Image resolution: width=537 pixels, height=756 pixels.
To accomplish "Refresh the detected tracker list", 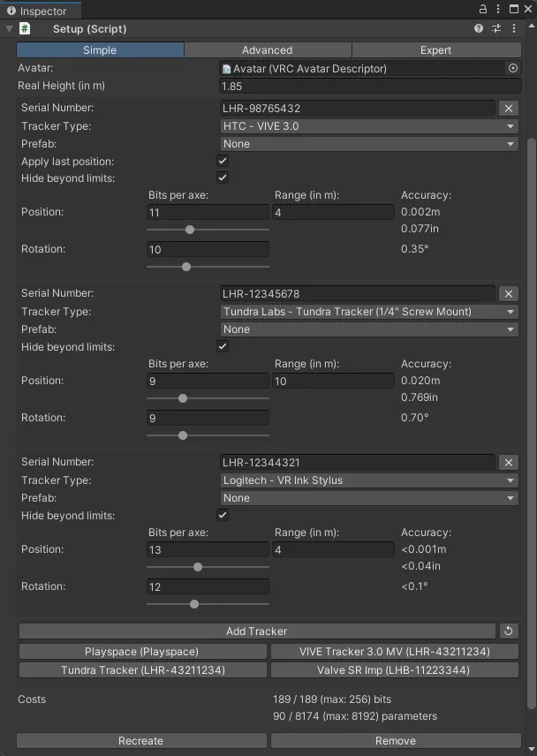I will (x=509, y=631).
